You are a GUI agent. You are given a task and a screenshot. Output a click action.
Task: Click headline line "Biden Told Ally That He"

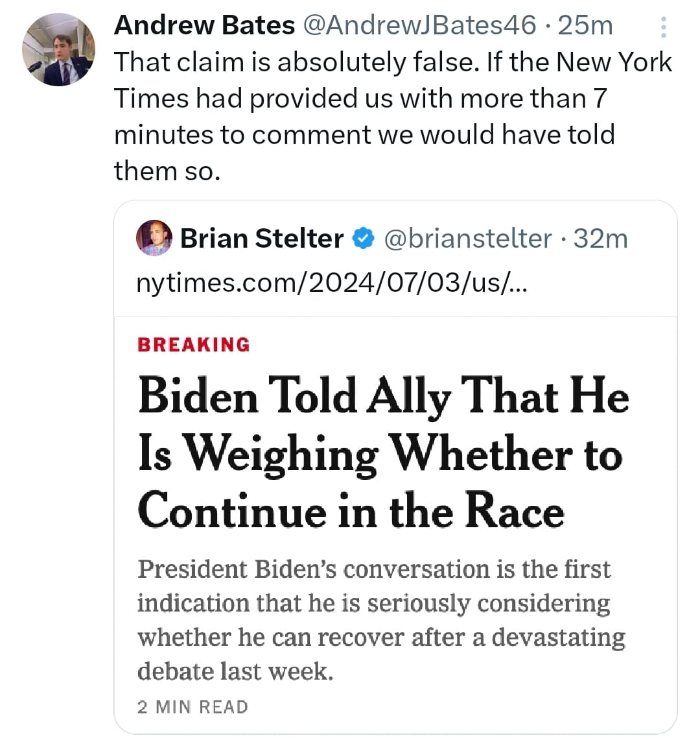383,396
